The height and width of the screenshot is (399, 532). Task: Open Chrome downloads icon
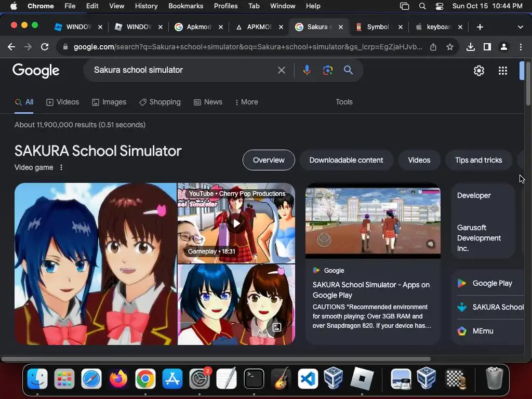click(x=471, y=47)
